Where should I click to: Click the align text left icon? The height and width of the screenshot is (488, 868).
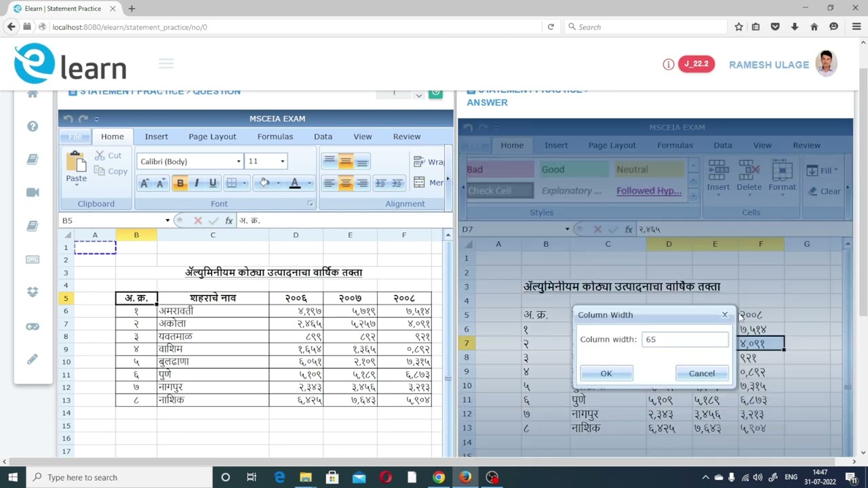point(329,183)
